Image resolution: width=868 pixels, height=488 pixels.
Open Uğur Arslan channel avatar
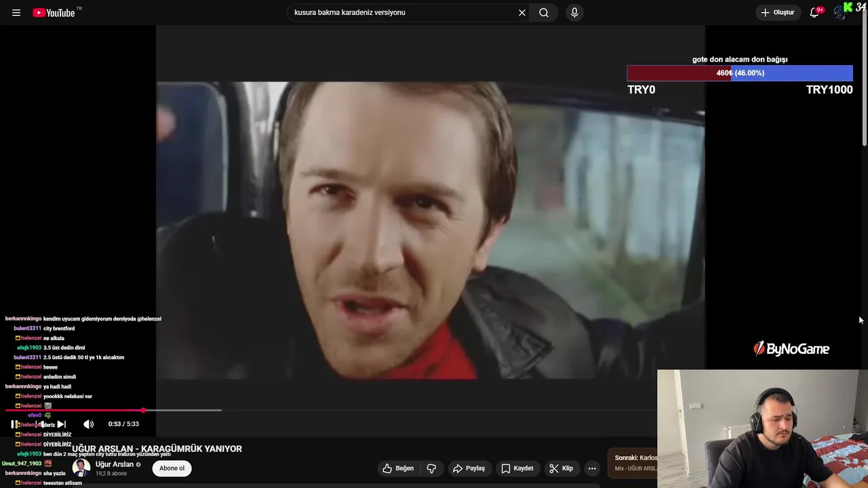coord(81,468)
